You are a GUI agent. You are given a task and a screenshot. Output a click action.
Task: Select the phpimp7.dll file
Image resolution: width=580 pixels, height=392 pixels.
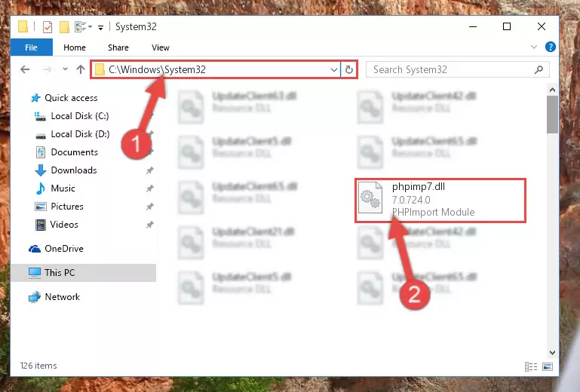[440, 201]
